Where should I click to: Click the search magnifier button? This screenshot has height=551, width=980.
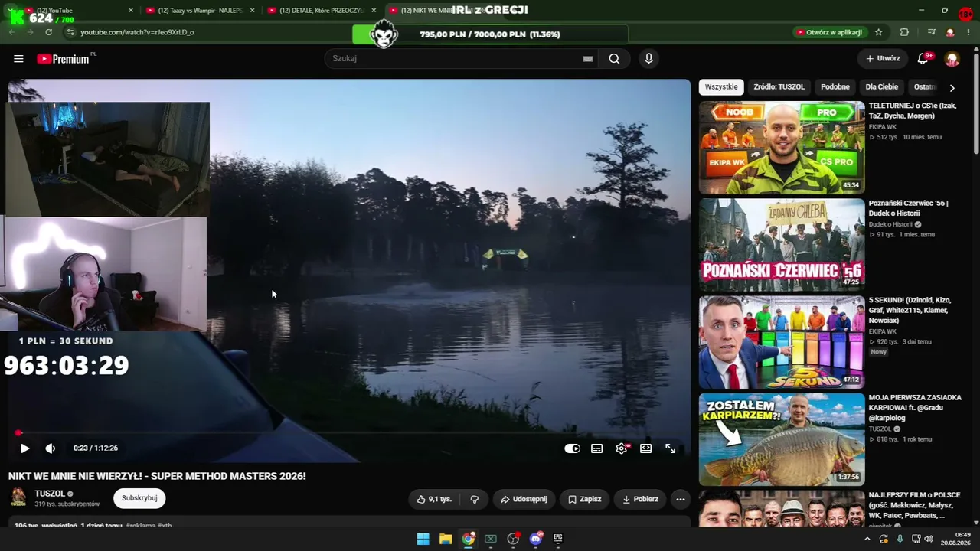point(614,59)
